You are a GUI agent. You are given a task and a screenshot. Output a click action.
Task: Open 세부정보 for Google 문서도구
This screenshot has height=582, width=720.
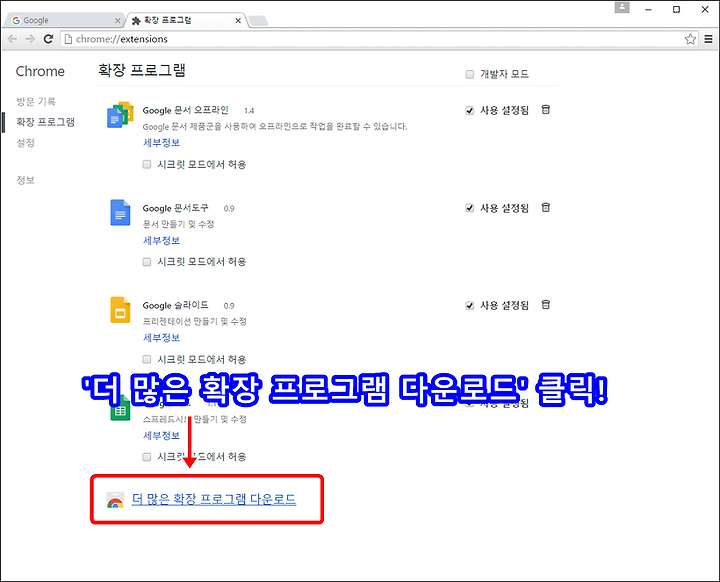tap(161, 240)
